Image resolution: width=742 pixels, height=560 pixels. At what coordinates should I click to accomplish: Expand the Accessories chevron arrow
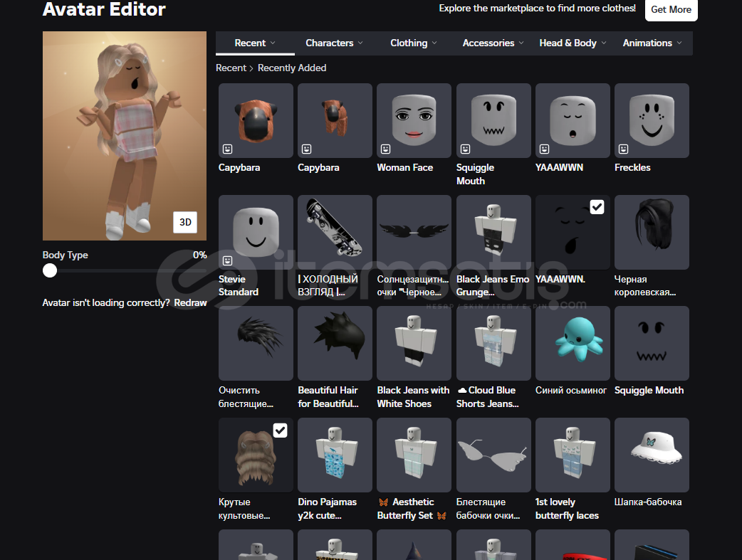point(521,43)
